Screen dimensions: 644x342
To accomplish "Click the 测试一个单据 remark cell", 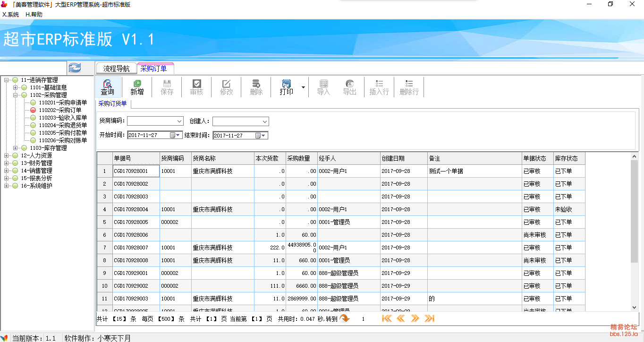I will click(x=475, y=171).
